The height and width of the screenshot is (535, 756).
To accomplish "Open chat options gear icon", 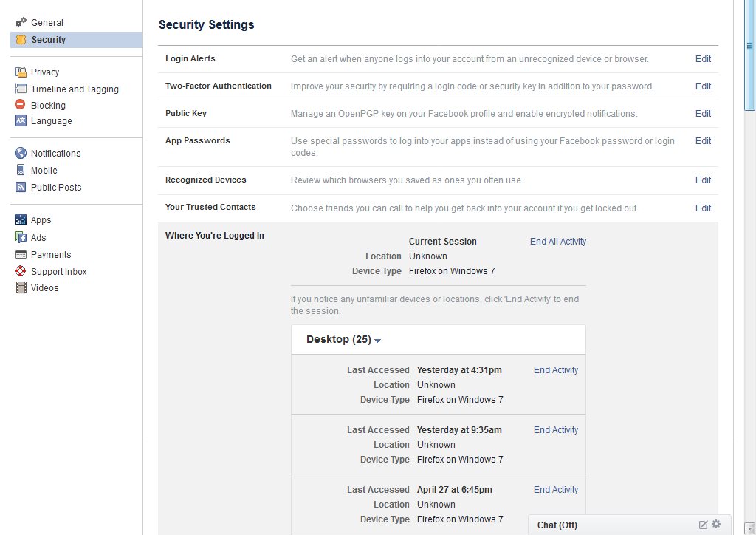I will (716, 524).
